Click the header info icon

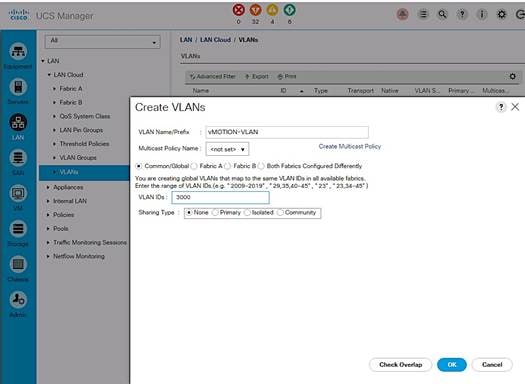[482, 14]
